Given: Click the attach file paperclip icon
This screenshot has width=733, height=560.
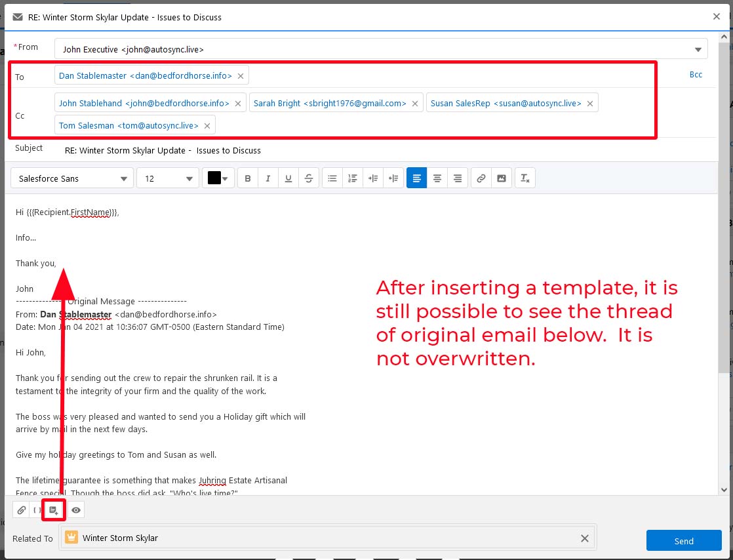Looking at the screenshot, I should point(22,510).
